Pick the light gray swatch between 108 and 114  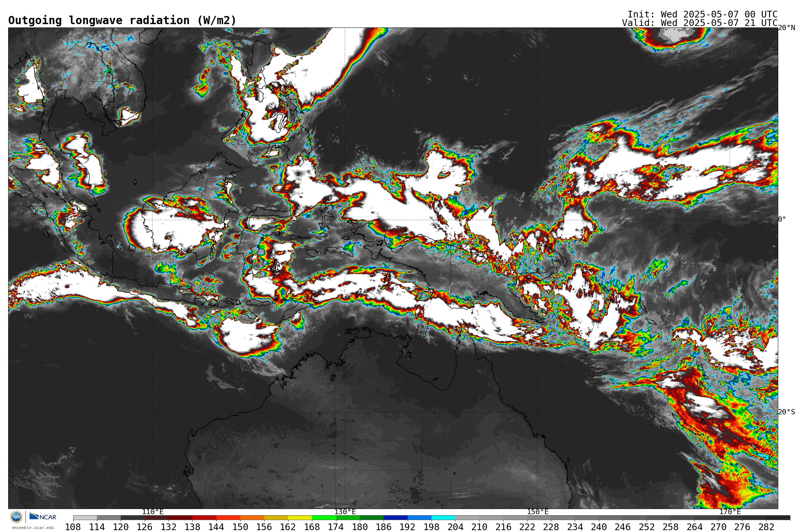click(85, 518)
